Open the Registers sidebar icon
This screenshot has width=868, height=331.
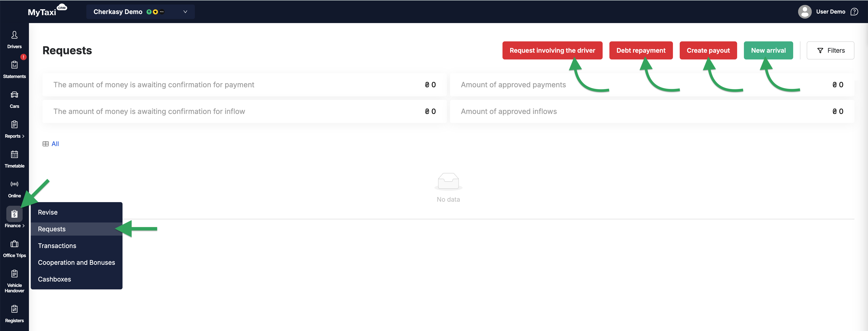point(14,309)
